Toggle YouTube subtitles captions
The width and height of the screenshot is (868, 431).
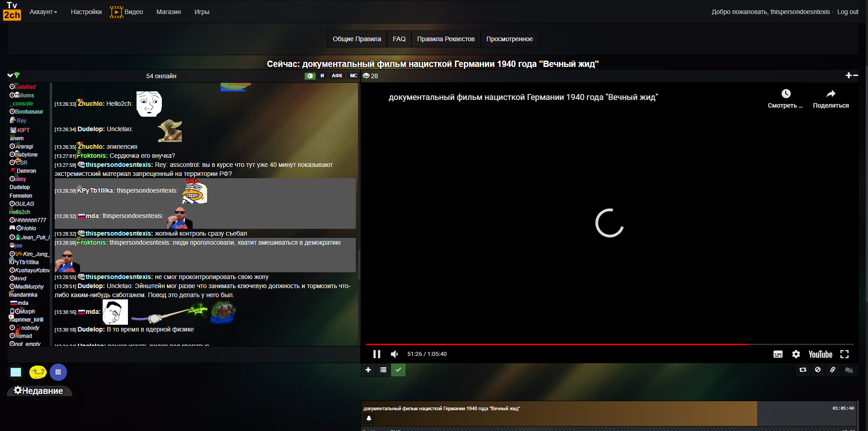[778, 354]
